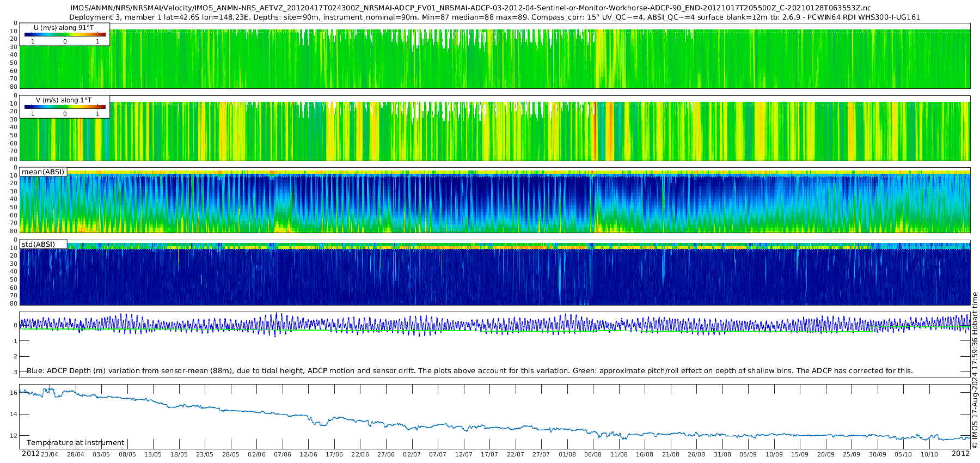Pick the 12/07 date on time axis
Image resolution: width=980 pixels, height=463 pixels.
point(463,454)
